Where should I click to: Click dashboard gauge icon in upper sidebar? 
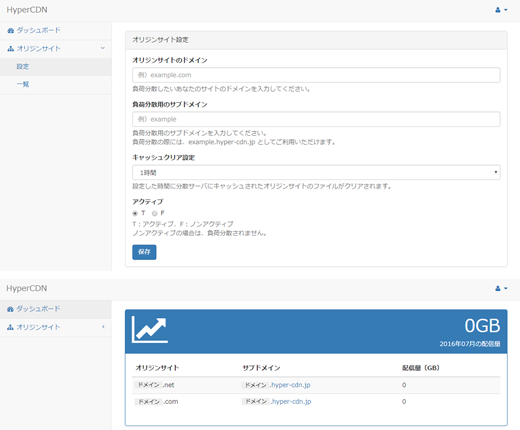click(x=11, y=30)
